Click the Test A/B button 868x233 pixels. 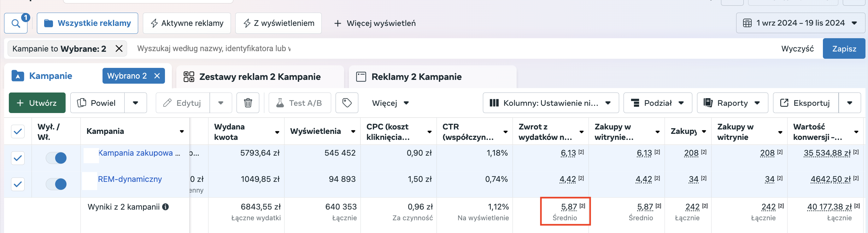click(300, 103)
